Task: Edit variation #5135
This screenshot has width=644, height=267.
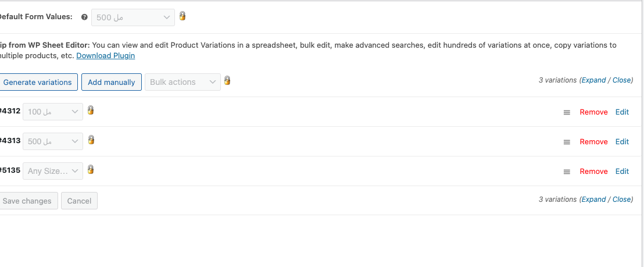Action: (x=622, y=171)
